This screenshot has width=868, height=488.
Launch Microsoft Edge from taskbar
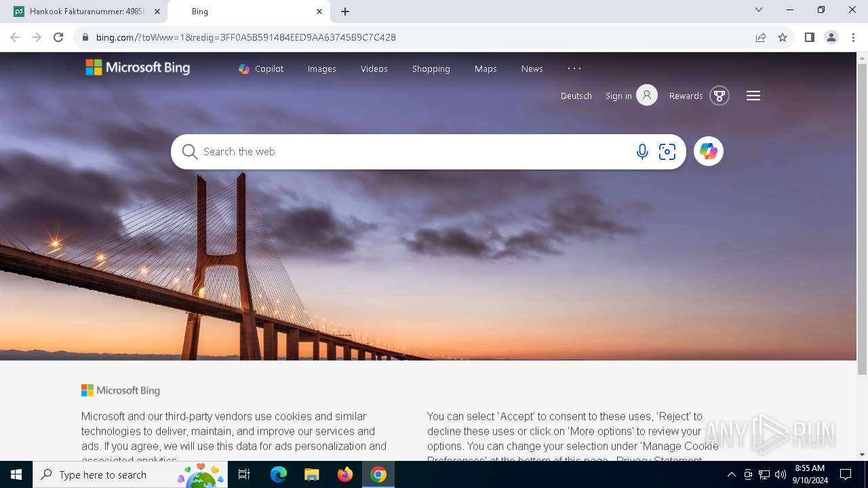point(279,474)
